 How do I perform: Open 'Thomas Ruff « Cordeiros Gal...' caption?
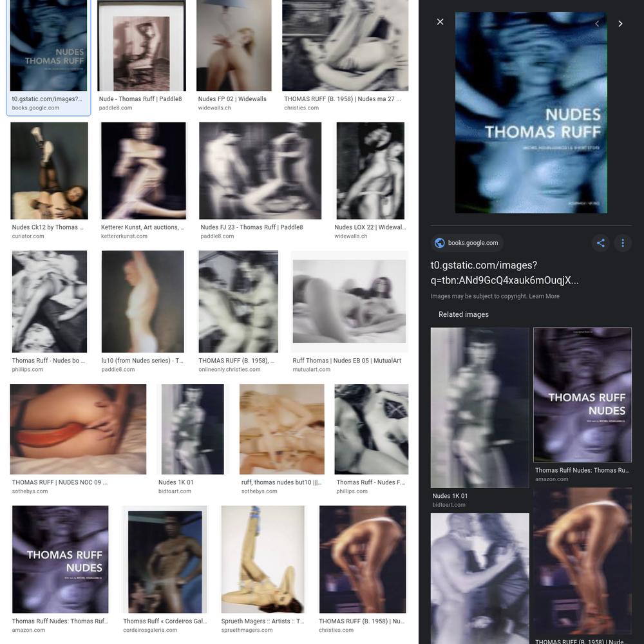tap(165, 621)
